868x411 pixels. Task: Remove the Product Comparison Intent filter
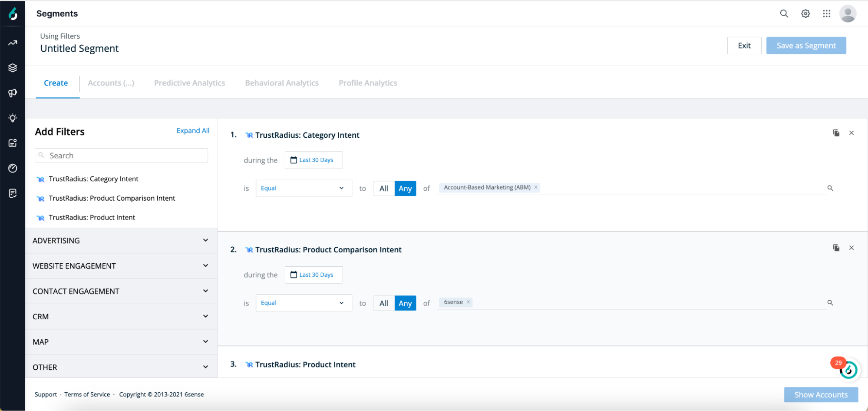(x=851, y=248)
